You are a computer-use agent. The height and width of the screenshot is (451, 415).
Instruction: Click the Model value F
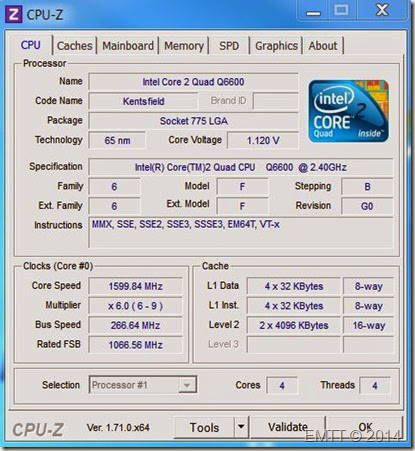242,187
